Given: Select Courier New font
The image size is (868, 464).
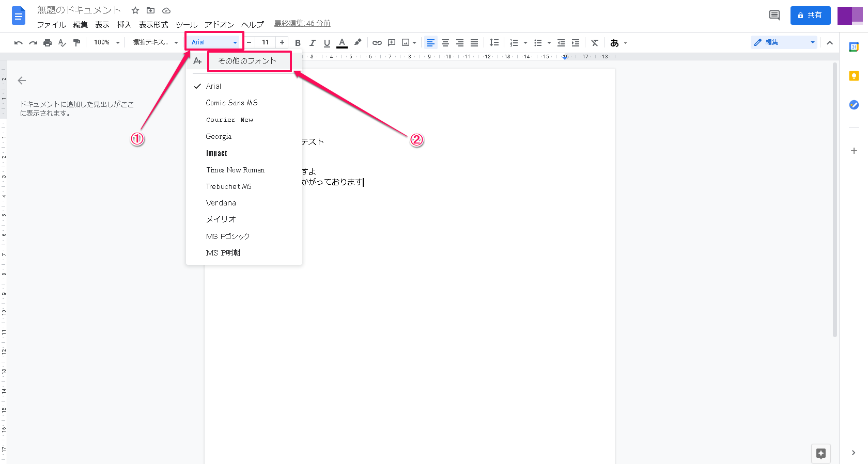Looking at the screenshot, I should 244,120.
